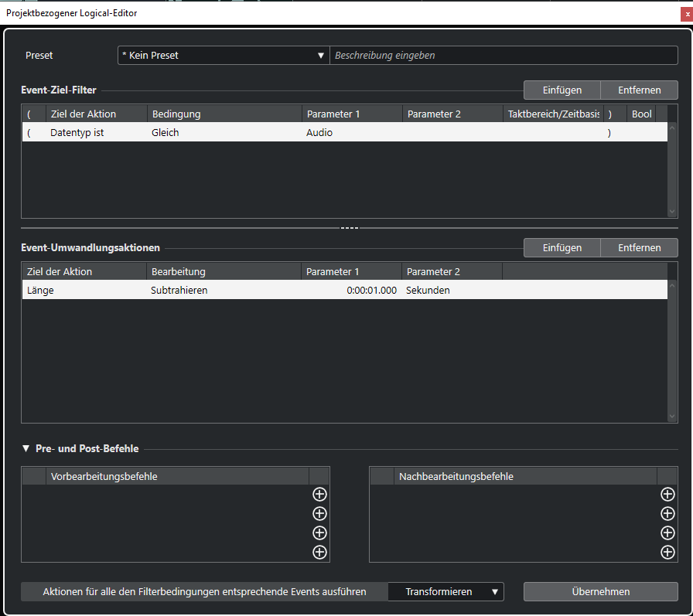Image resolution: width=693 pixels, height=616 pixels.
Task: Click Einfügen in the Event-Umwandlungsaktionen section
Action: pos(562,248)
